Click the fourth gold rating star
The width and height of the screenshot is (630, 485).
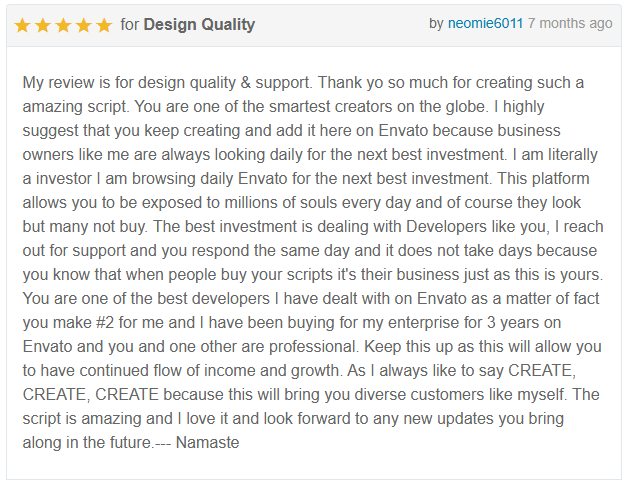pyautogui.click(x=83, y=25)
